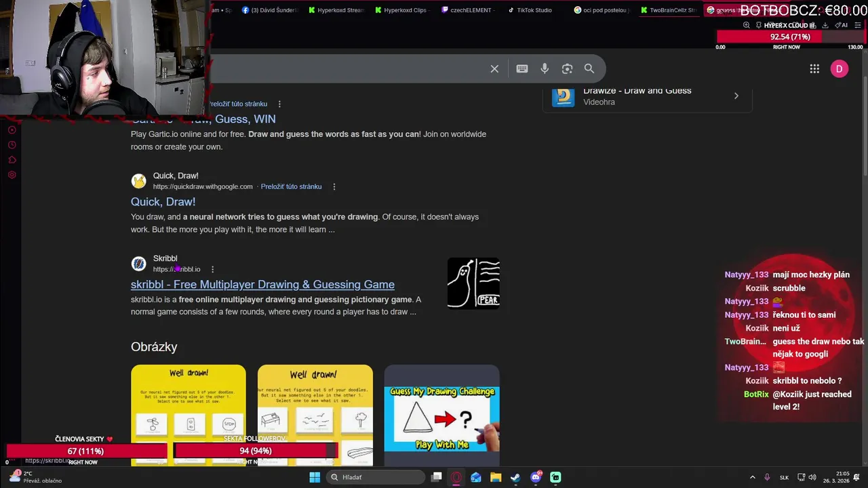Click the TwoBrain... chat username
This screenshot has height=488, width=868.
pos(745,342)
